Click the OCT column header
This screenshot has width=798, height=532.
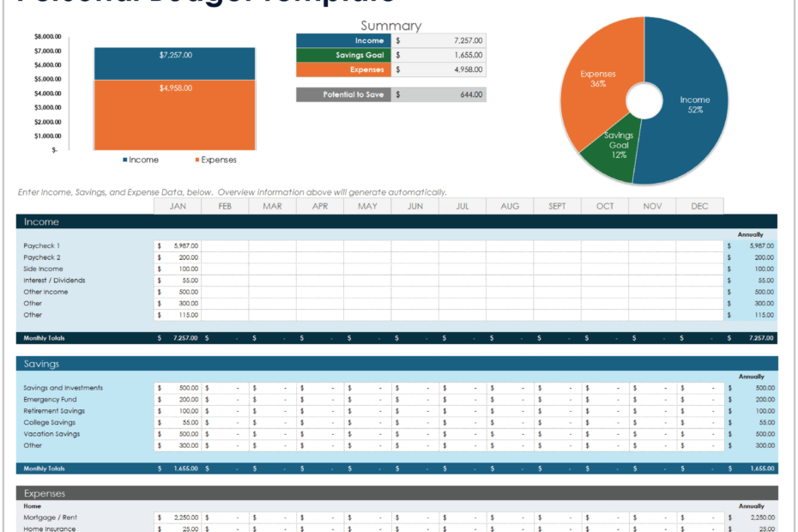(605, 206)
